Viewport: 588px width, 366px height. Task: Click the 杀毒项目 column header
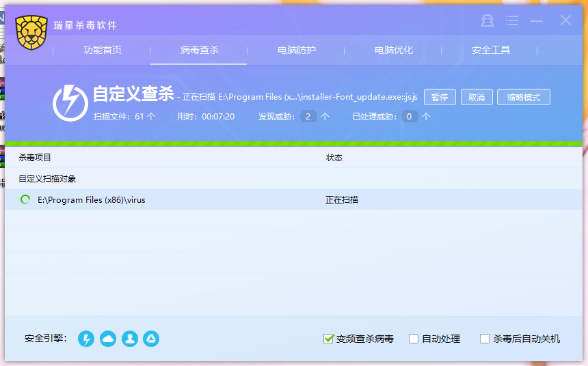click(35, 157)
